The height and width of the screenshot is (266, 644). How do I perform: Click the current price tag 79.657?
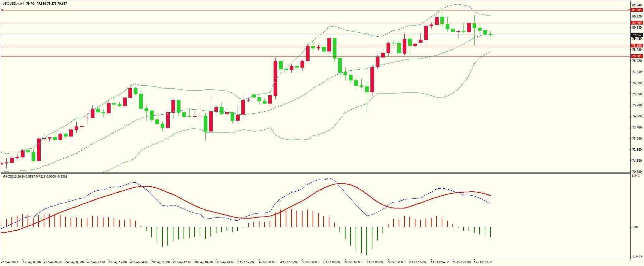click(637, 35)
